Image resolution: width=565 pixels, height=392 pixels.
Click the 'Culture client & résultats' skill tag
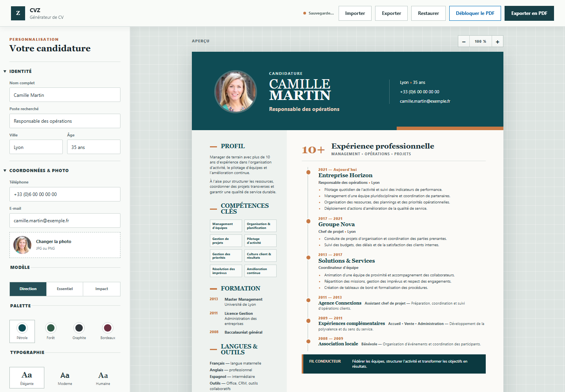261,256
